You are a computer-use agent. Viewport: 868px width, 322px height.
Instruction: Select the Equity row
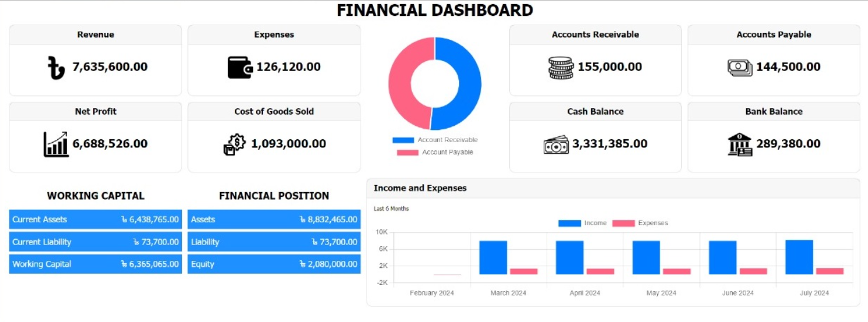tap(274, 264)
